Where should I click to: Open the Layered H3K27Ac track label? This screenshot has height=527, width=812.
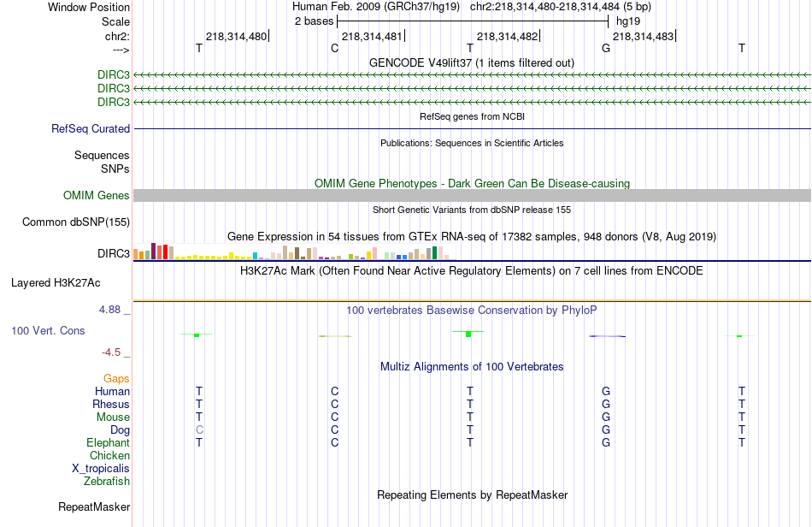[x=56, y=283]
